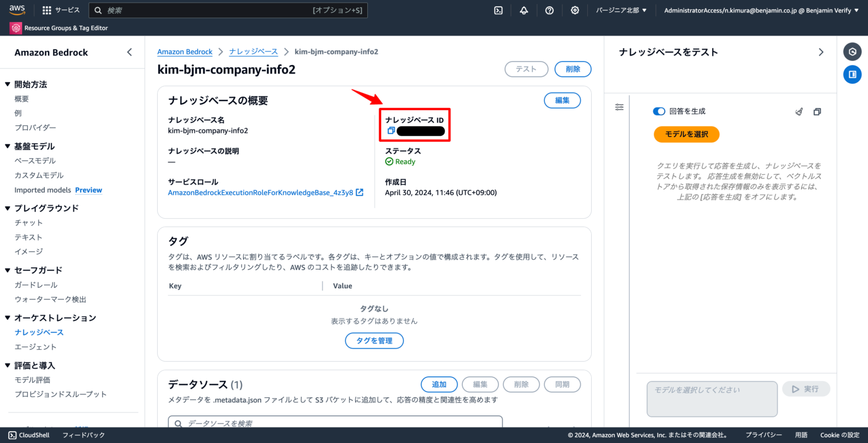Click the データソースを検索 search field

[335, 423]
